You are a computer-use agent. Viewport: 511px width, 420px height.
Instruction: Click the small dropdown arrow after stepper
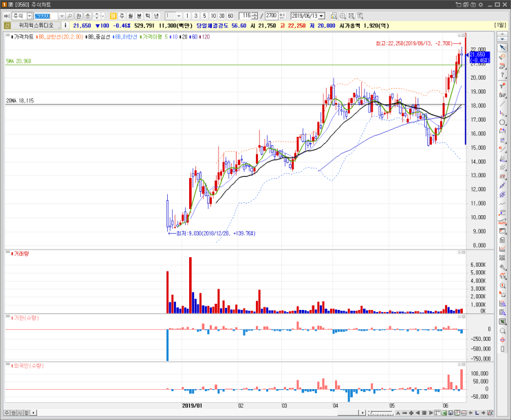pos(102,16)
